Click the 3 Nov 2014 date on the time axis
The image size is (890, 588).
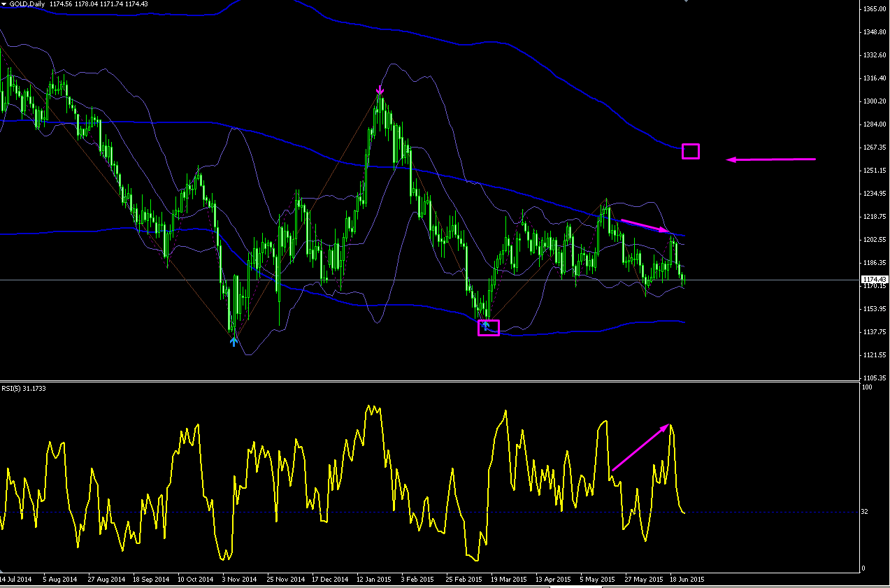point(240,580)
